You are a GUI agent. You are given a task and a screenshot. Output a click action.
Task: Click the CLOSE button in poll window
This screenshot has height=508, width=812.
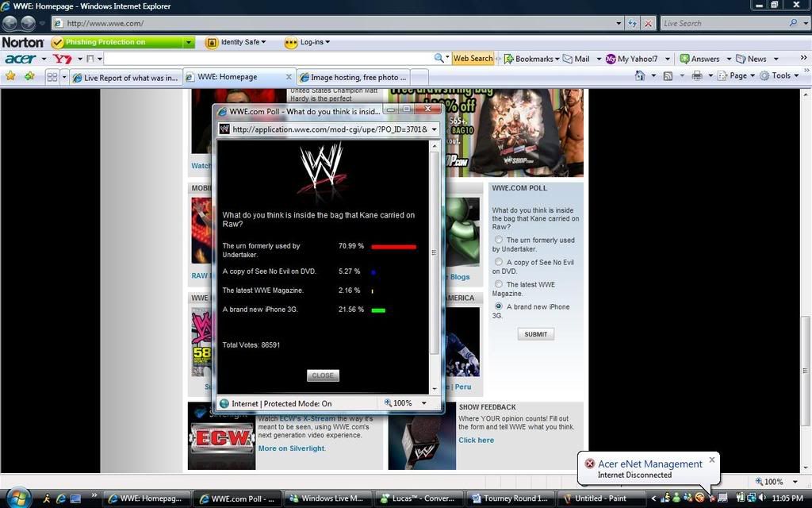click(x=323, y=375)
